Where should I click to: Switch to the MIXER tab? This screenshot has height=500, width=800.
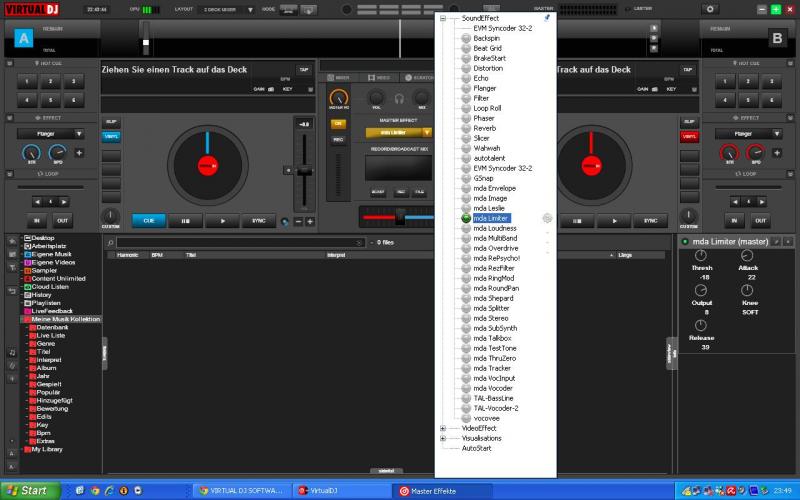(338, 78)
